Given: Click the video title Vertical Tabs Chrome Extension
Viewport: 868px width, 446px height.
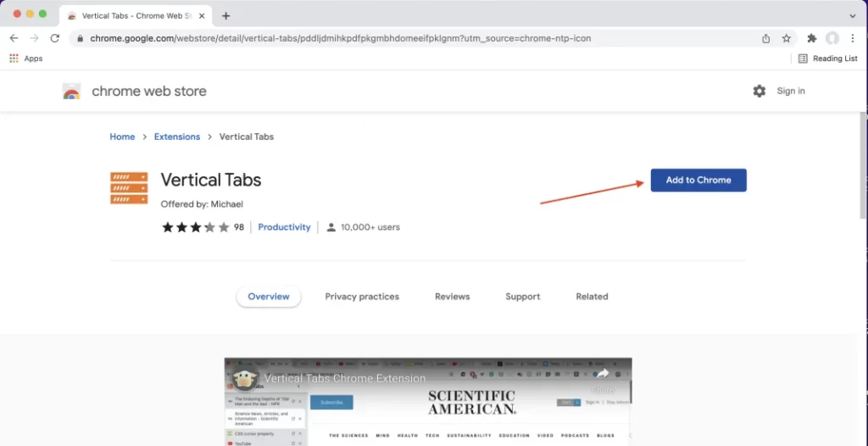Looking at the screenshot, I should (345, 378).
